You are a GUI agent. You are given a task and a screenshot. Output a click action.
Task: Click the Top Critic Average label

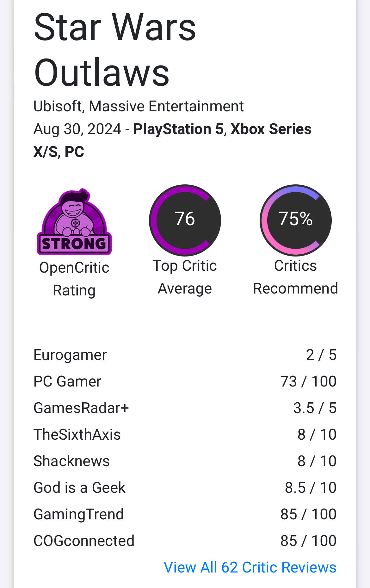click(185, 277)
